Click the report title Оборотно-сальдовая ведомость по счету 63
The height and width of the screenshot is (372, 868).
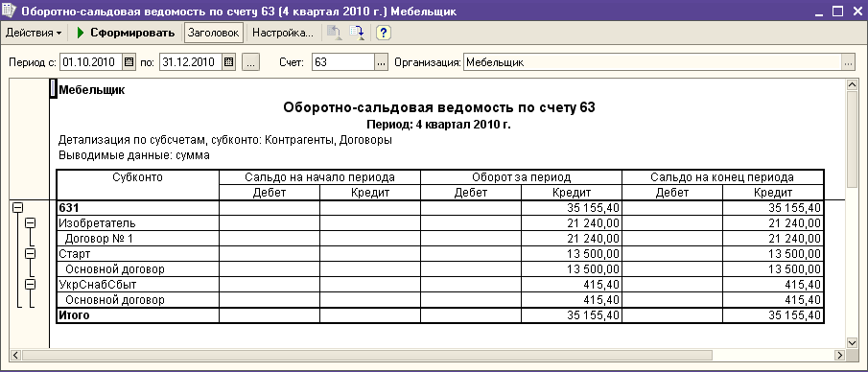(439, 107)
